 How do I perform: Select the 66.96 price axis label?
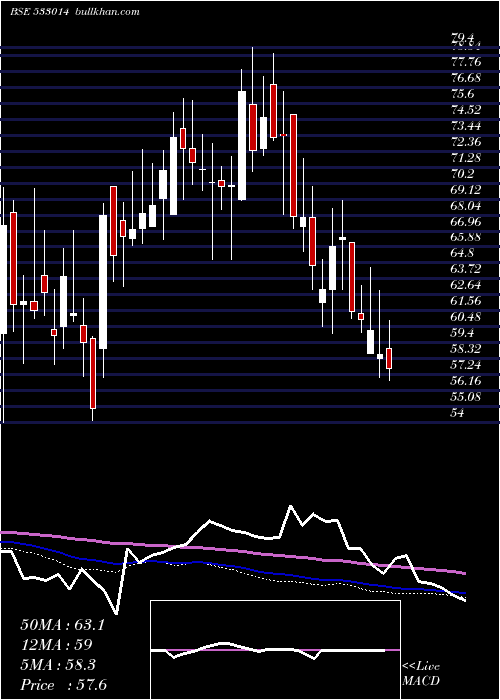[x=466, y=222]
